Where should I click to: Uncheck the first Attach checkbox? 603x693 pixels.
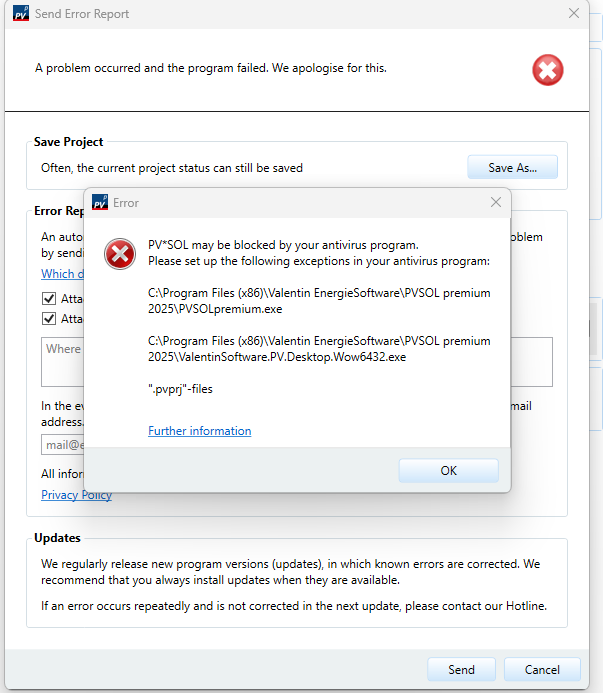point(49,299)
